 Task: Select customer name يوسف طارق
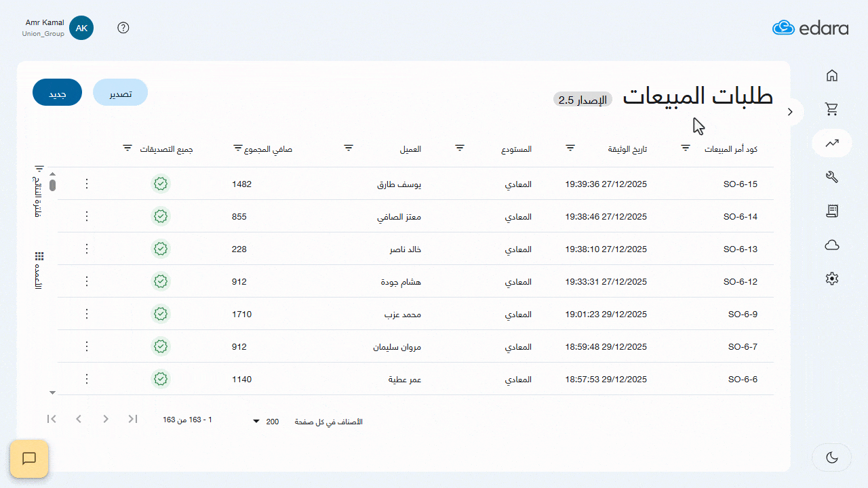point(399,184)
